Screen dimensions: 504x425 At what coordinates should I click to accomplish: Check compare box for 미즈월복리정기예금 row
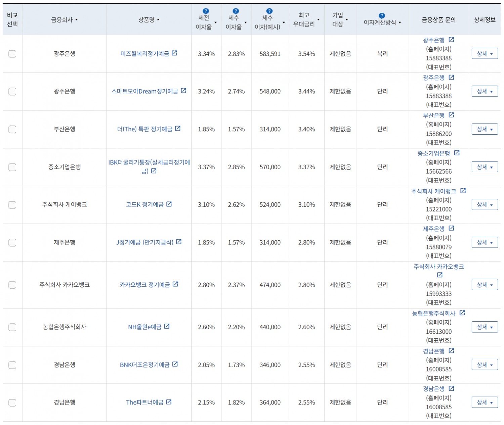tap(12, 54)
